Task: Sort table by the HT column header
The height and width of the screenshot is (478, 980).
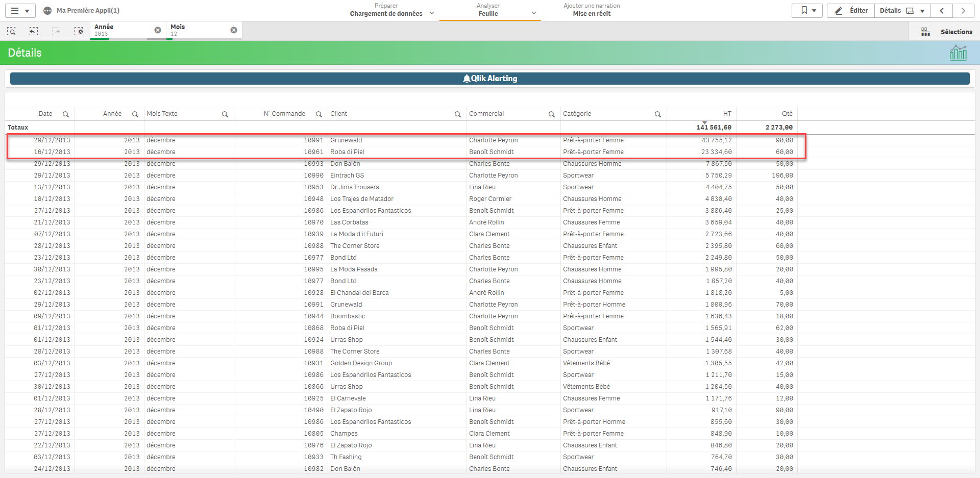Action: 727,114
